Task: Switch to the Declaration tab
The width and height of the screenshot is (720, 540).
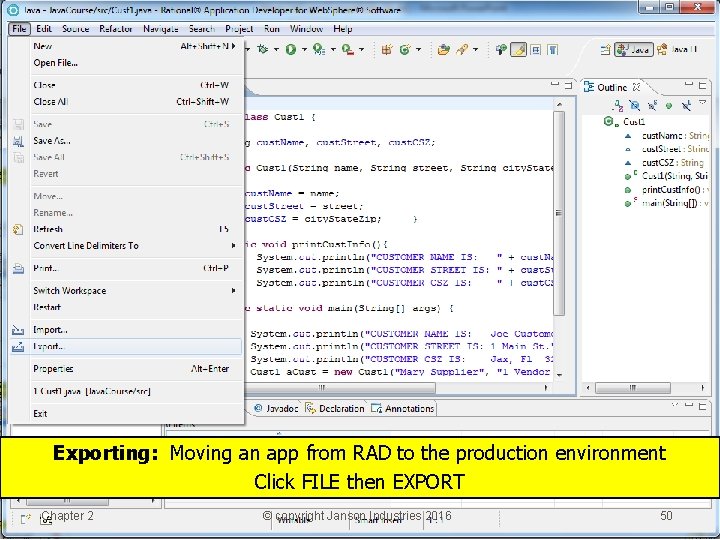Action: [x=335, y=408]
